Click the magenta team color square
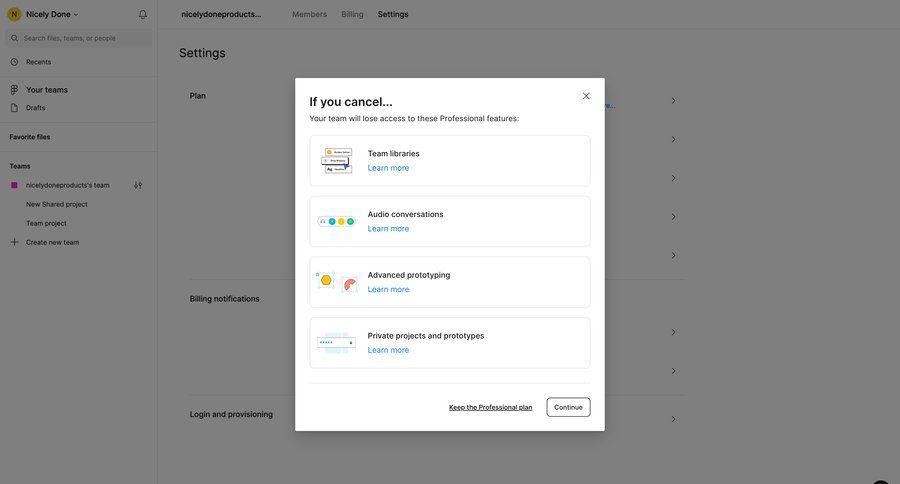This screenshot has height=484, width=900. [x=14, y=185]
